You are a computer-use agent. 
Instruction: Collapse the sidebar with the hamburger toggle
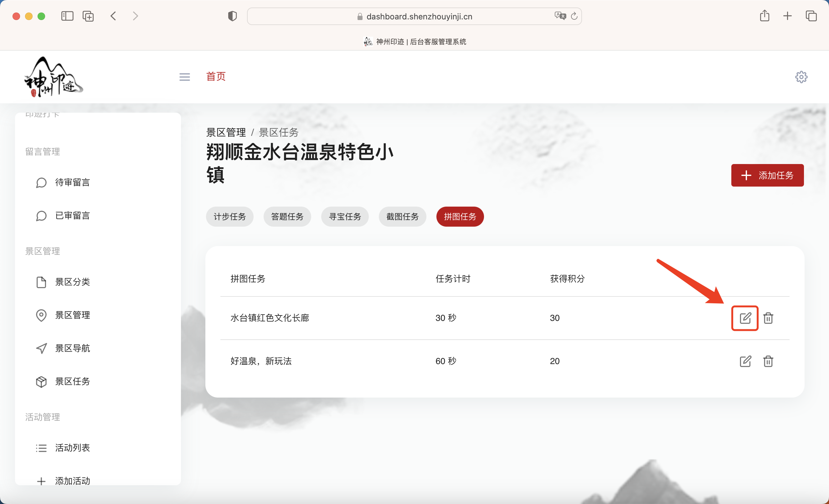(184, 77)
